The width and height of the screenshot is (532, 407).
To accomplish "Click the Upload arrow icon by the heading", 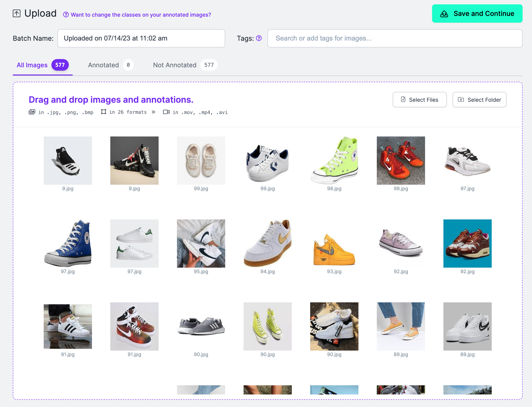I will [16, 14].
